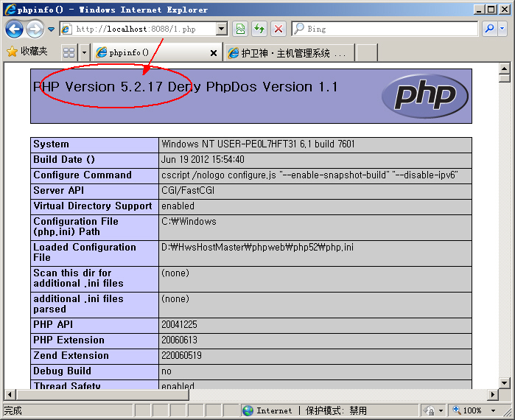Close the phpinfo() tab
Image resolution: width=515 pixels, height=420 pixels.
(x=214, y=53)
